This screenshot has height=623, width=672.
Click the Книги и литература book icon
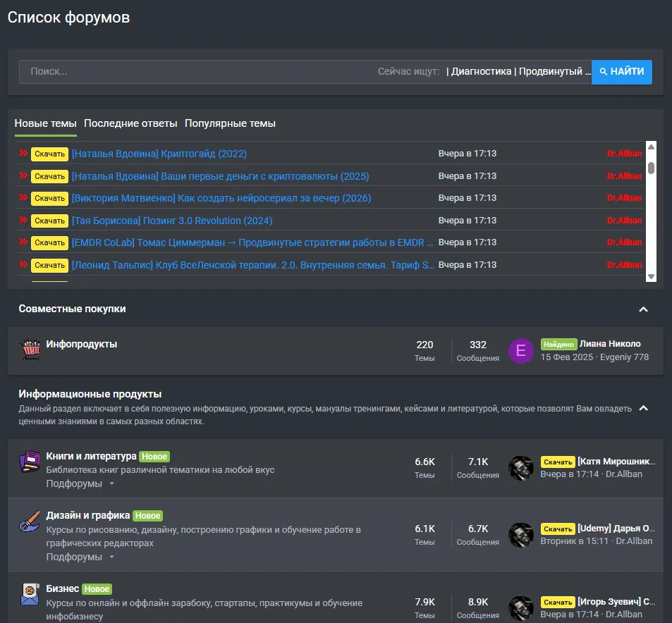tap(30, 462)
